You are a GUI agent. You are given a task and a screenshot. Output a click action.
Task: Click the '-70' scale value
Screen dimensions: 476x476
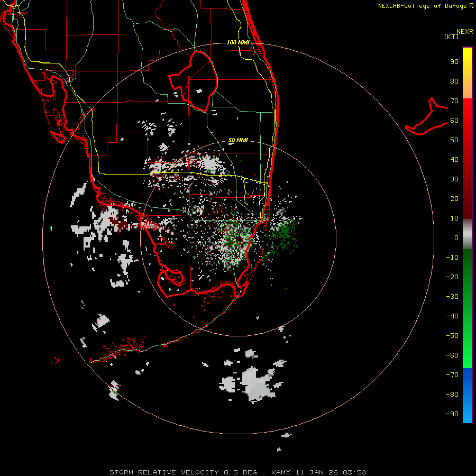tap(452, 375)
